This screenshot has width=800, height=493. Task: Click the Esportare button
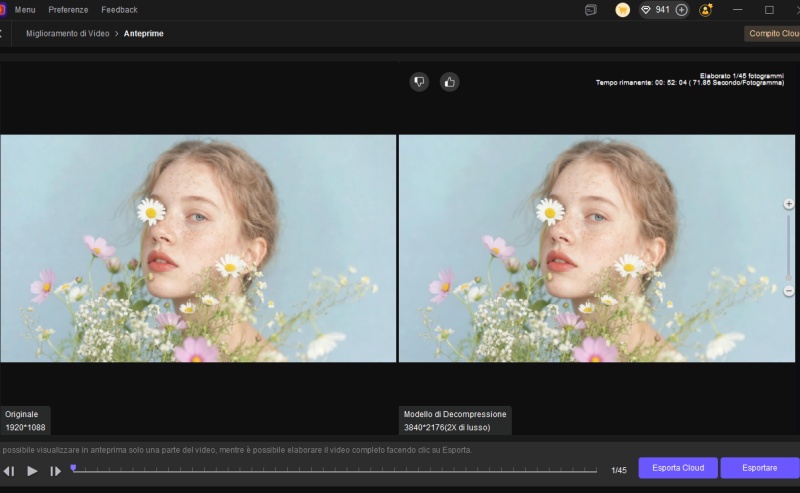(759, 468)
